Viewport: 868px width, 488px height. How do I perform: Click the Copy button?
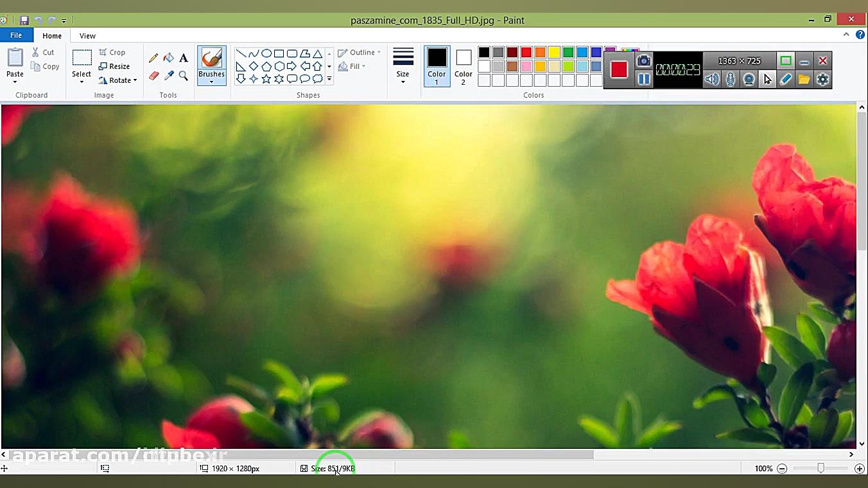click(45, 67)
